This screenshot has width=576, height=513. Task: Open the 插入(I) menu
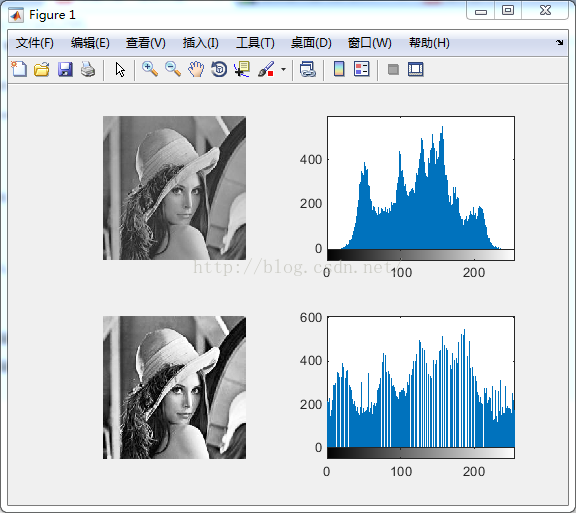201,43
